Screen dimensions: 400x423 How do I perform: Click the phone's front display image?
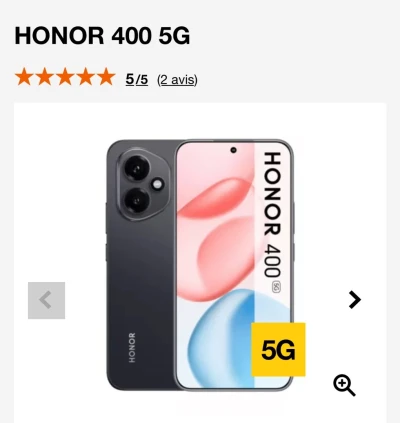coord(233,265)
